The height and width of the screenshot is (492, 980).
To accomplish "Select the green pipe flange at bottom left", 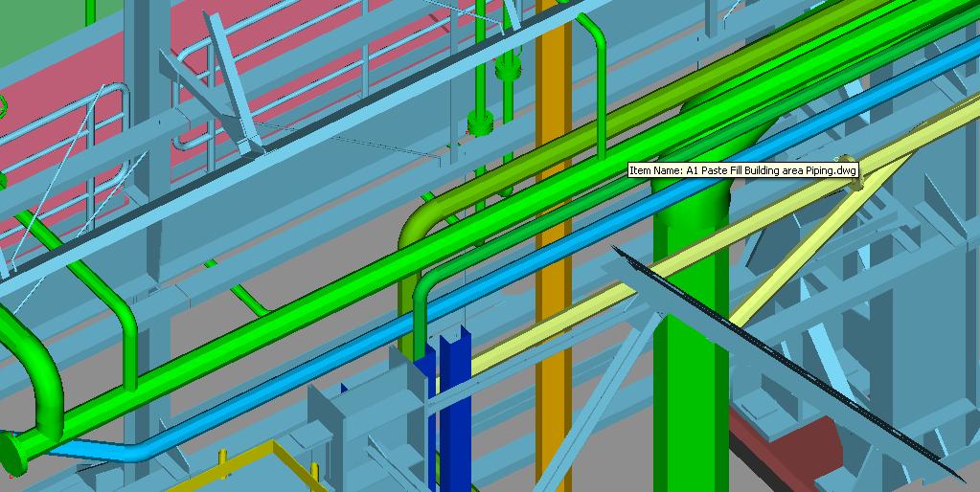I will [12, 453].
